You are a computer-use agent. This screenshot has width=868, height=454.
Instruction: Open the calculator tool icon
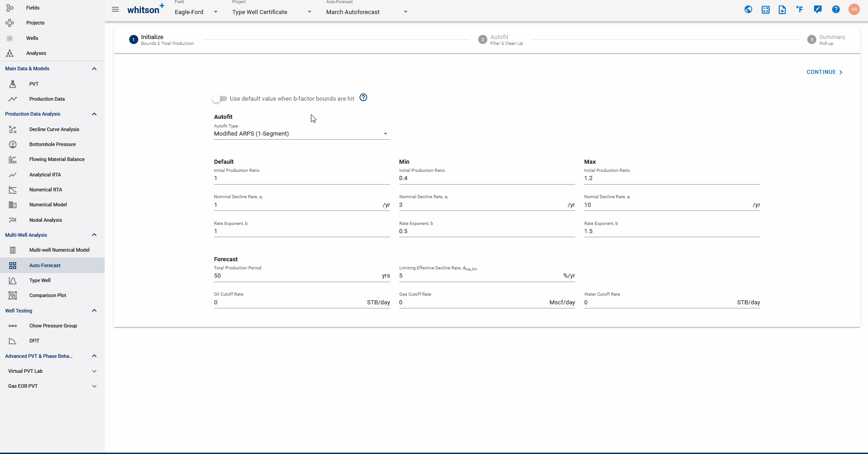(766, 10)
